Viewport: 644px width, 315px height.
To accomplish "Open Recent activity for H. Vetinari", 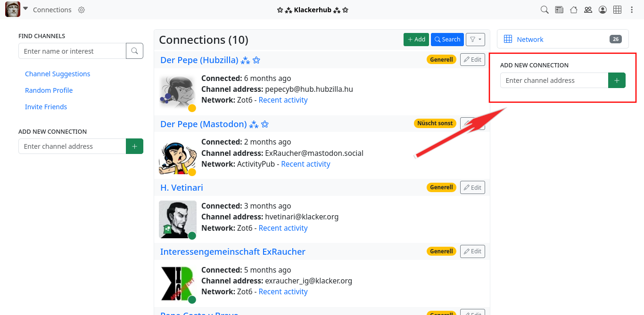I will coord(283,228).
